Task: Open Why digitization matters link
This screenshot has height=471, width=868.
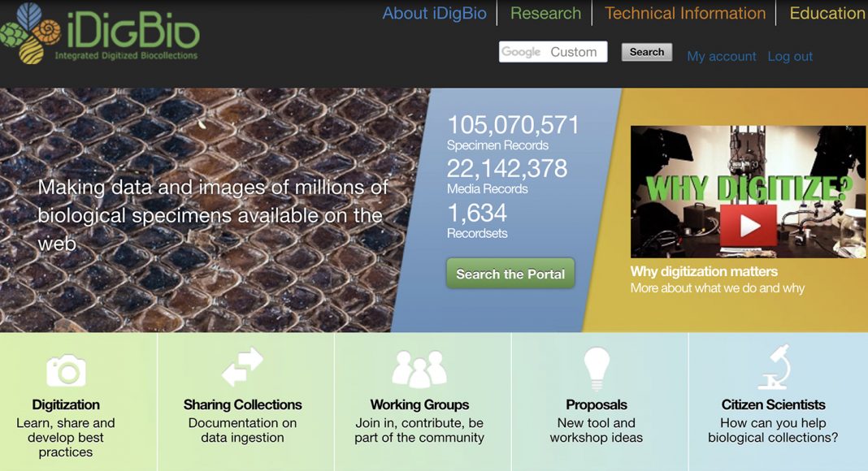Action: pos(704,271)
